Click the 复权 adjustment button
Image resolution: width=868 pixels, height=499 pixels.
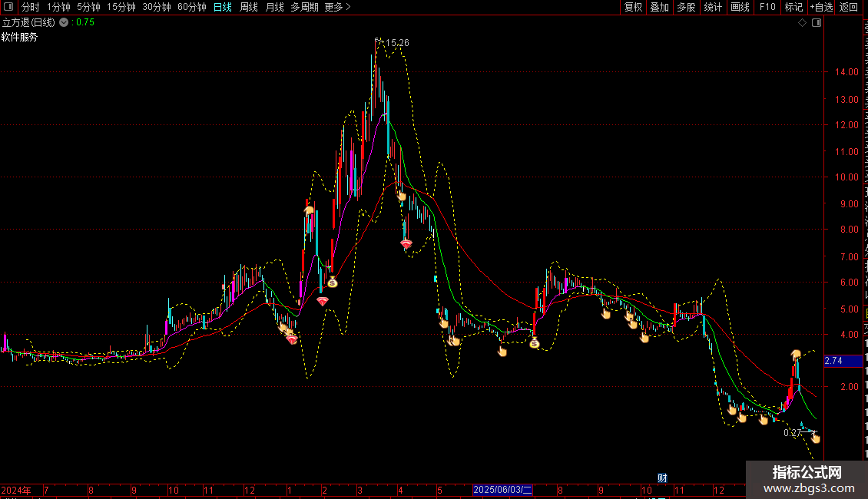coord(633,7)
